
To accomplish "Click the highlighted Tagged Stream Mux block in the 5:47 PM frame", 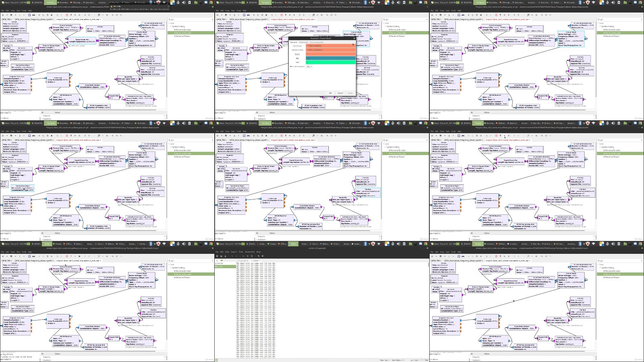I will click(x=82, y=40).
